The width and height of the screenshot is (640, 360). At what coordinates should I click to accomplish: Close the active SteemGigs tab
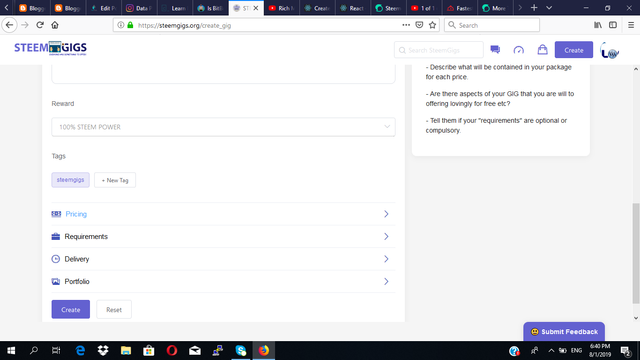[x=256, y=8]
